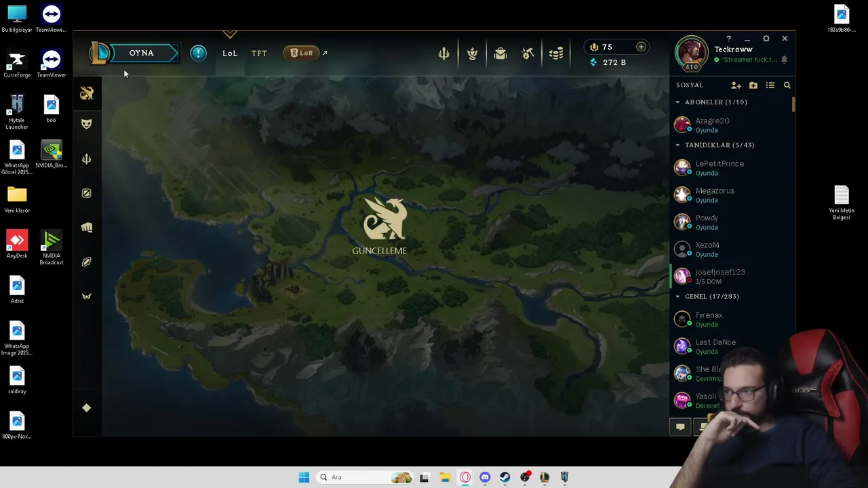Select friend Fyrenax
The width and height of the screenshot is (868, 488).
[731, 319]
